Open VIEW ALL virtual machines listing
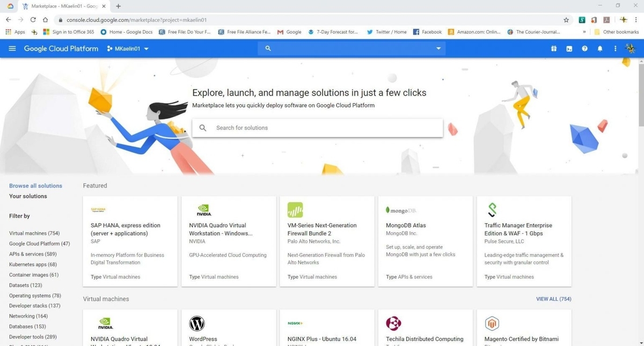 [553, 299]
